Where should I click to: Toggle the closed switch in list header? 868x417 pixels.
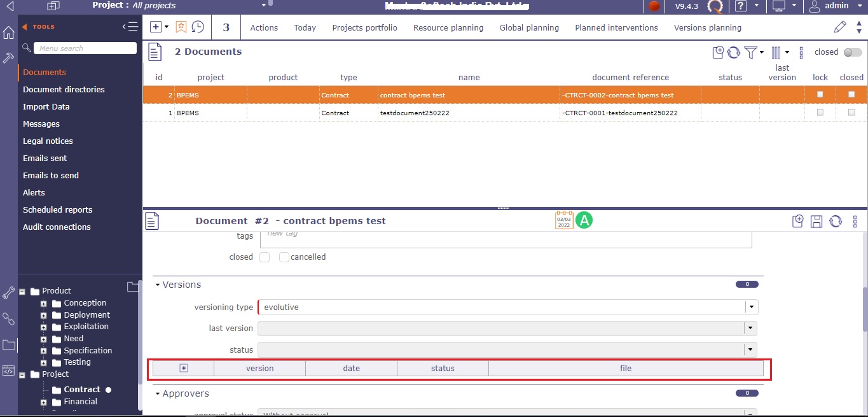click(851, 52)
